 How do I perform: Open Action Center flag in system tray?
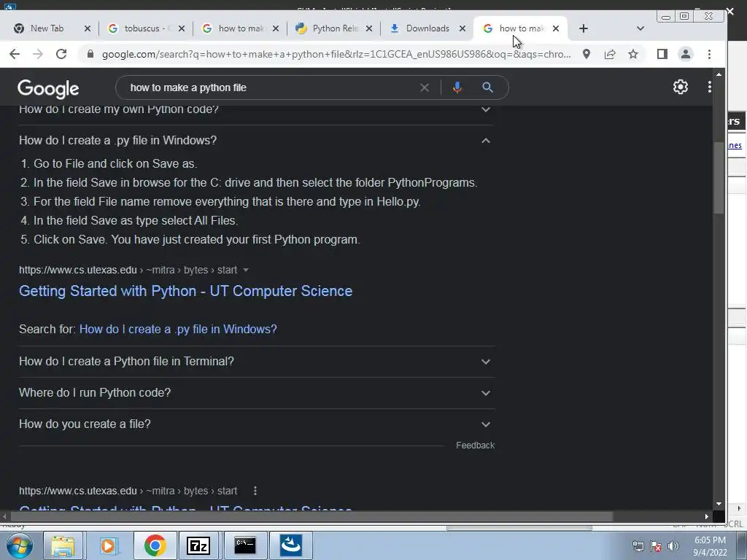656,546
